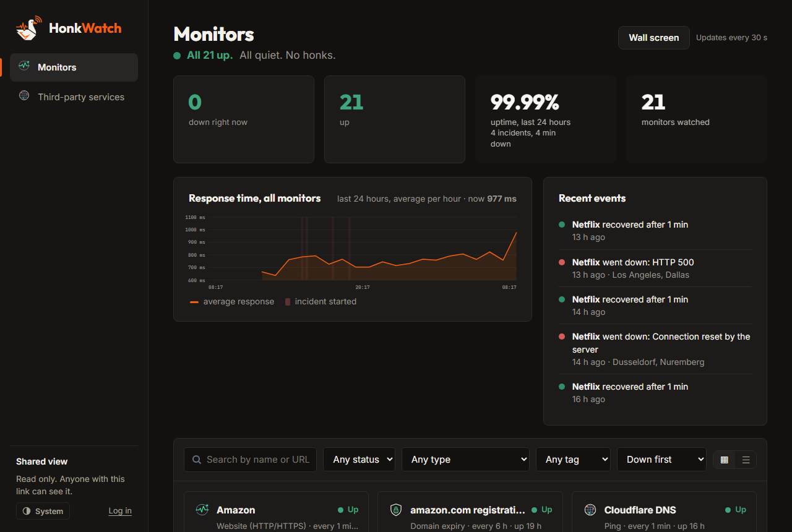Open the Any status dropdown

point(359,460)
